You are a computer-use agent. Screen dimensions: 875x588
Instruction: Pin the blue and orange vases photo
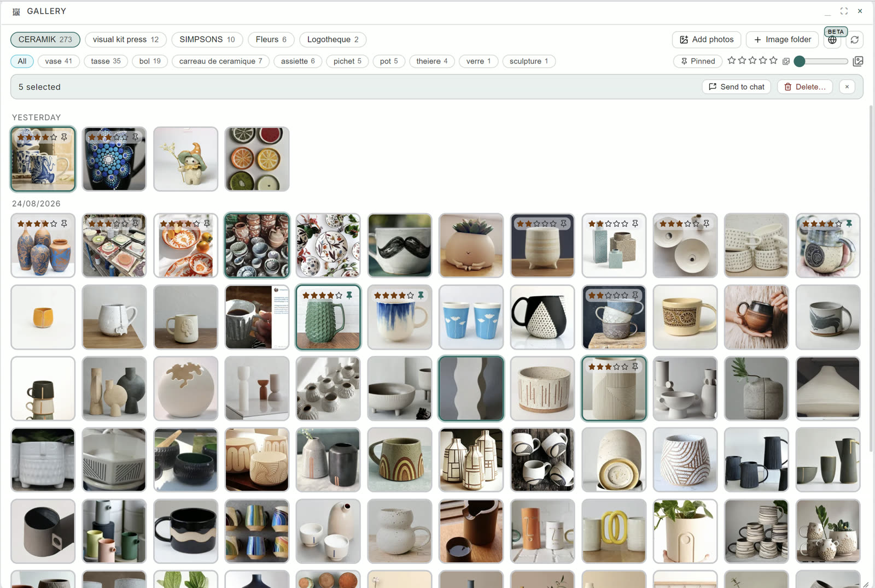pos(65,224)
